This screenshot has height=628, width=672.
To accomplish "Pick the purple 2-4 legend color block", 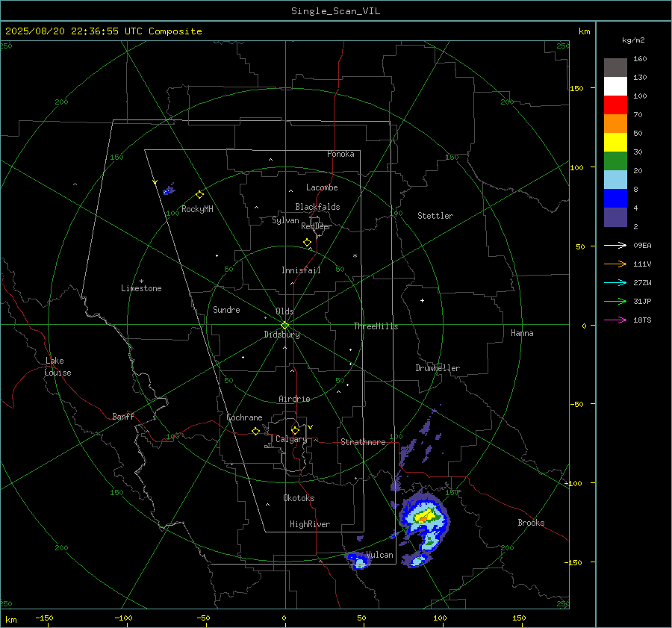I will 615,217.
